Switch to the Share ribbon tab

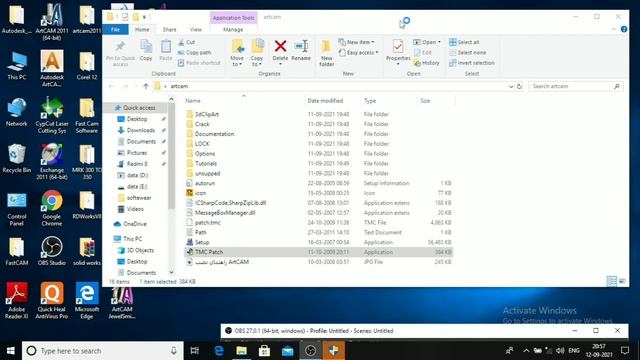pos(169,29)
